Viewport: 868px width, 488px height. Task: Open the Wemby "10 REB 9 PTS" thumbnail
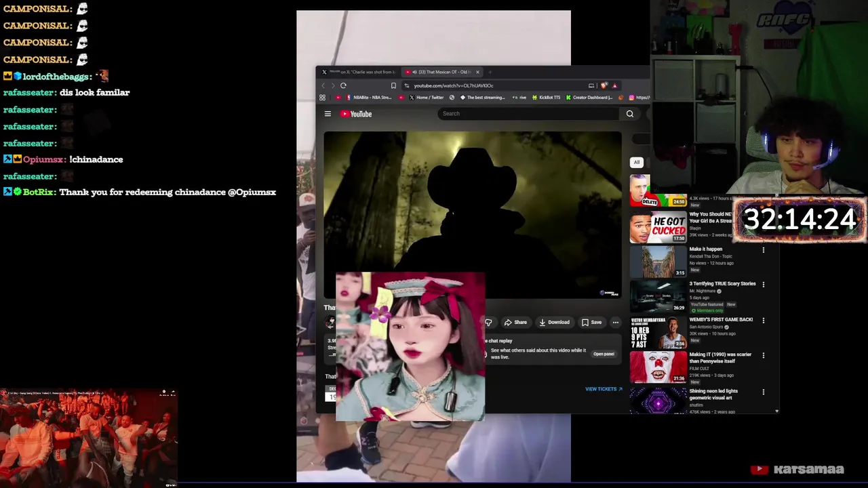tap(658, 333)
